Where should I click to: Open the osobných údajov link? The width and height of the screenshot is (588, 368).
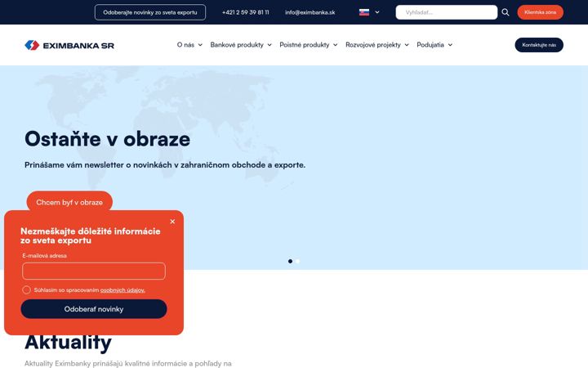[x=122, y=290]
